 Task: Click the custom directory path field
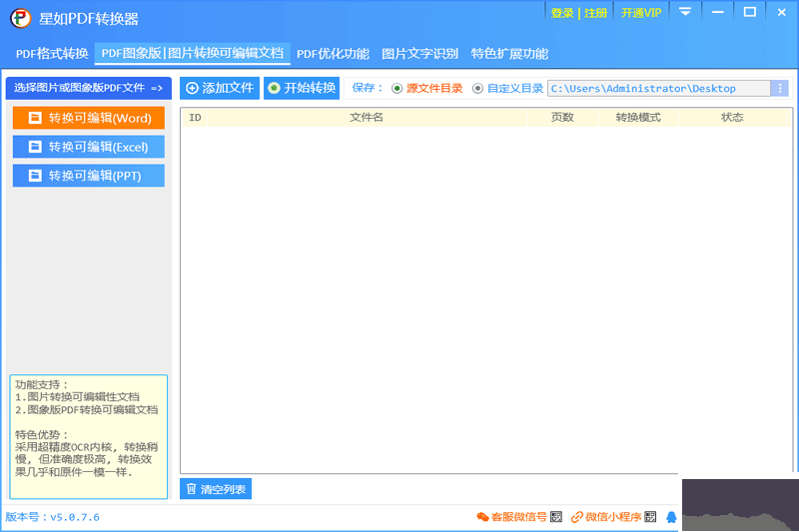tap(659, 89)
